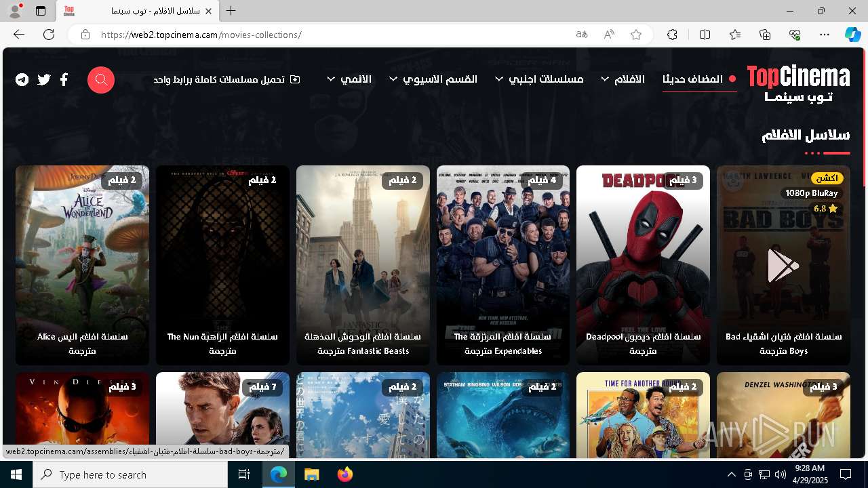This screenshot has height=488, width=868.
Task: Open Collections icon
Action: click(765, 35)
